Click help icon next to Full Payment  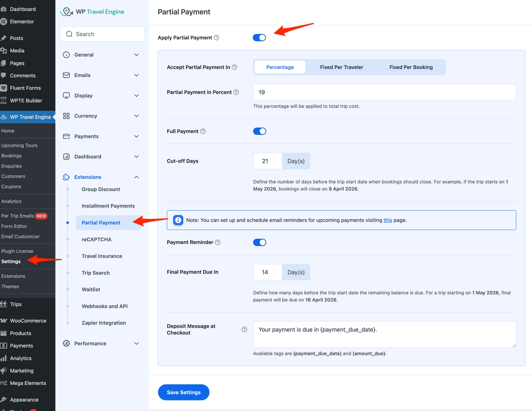coord(203,131)
